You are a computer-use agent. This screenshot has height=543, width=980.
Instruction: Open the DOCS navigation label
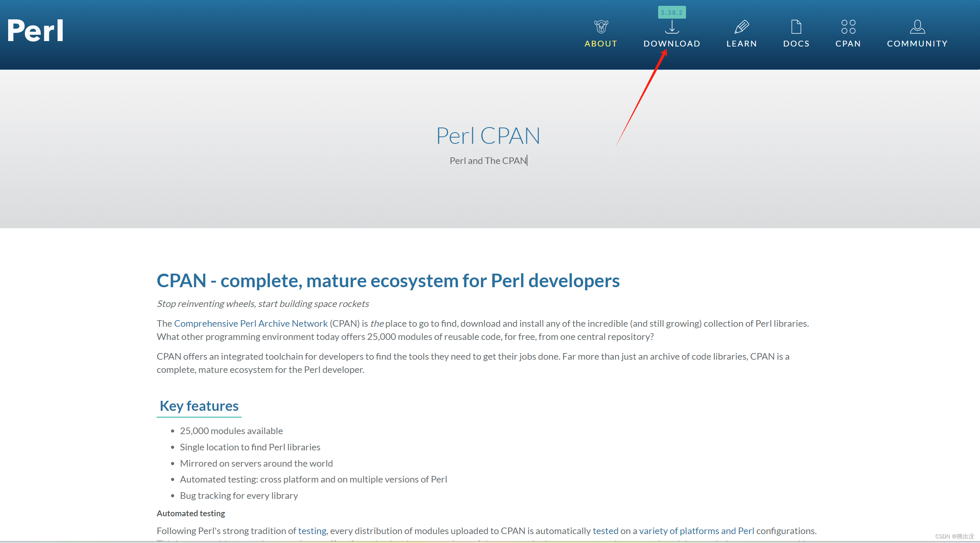point(796,44)
